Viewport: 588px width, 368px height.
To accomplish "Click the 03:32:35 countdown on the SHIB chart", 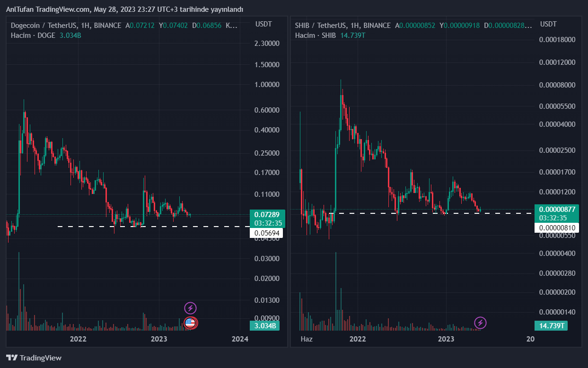I will (552, 218).
